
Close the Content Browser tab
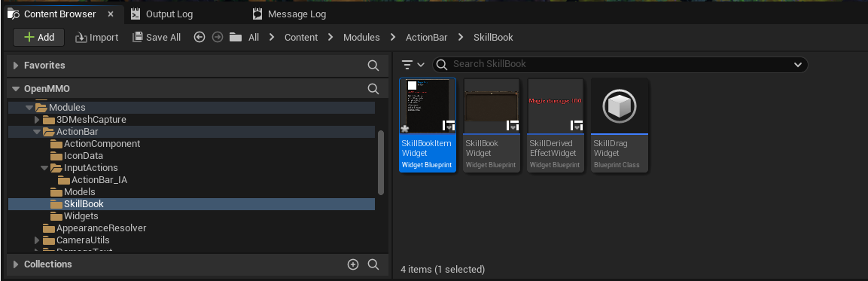tap(111, 14)
